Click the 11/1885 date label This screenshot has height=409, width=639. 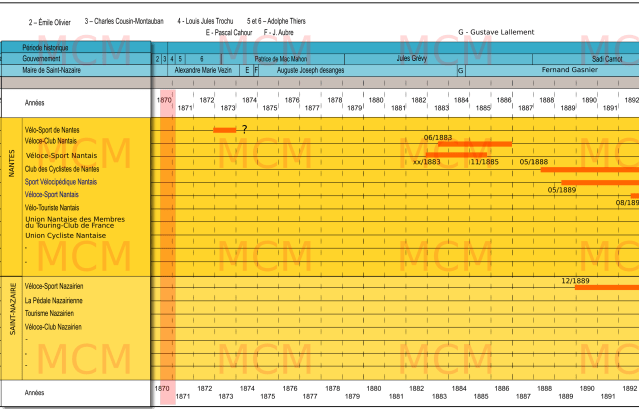point(484,161)
